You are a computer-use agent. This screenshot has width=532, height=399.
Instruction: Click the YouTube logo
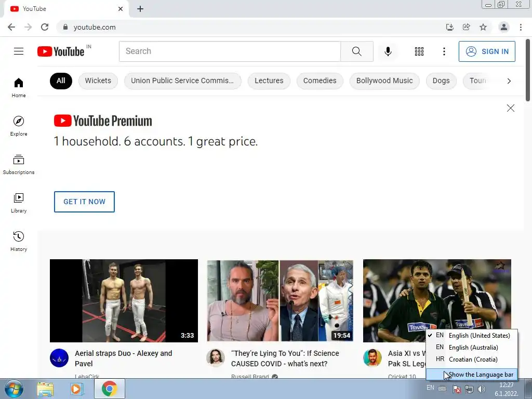point(61,51)
